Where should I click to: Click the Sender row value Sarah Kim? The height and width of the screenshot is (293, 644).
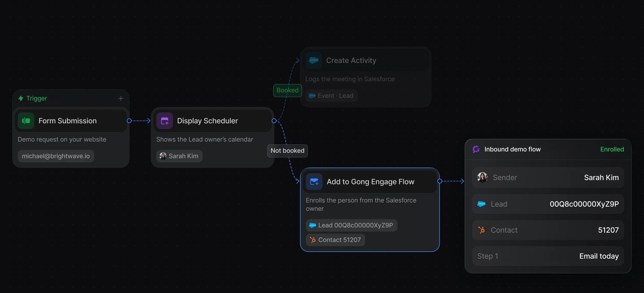[601, 177]
